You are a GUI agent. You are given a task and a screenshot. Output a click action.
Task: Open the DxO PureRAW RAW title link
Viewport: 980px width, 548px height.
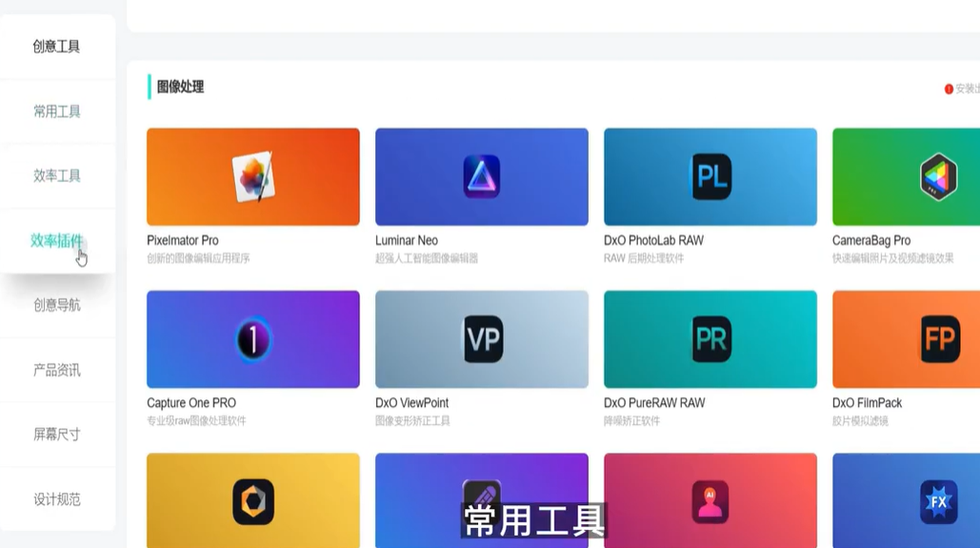pyautogui.click(x=654, y=403)
